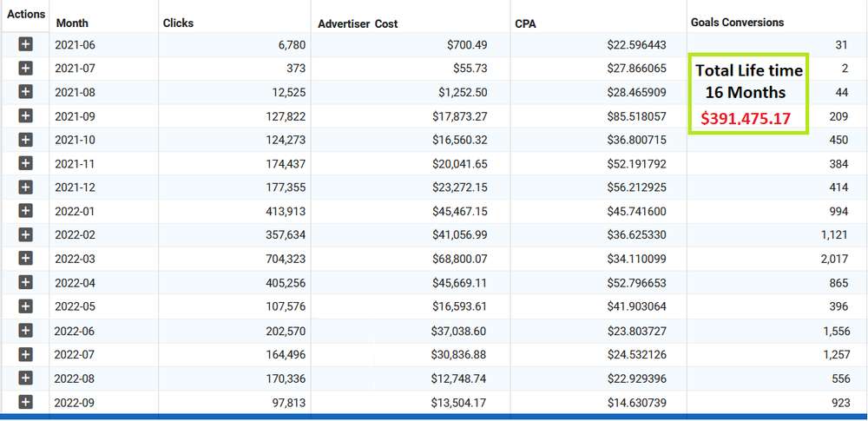Click the green Total Life time box
Viewport: 868px width, 421px height.
[748, 94]
